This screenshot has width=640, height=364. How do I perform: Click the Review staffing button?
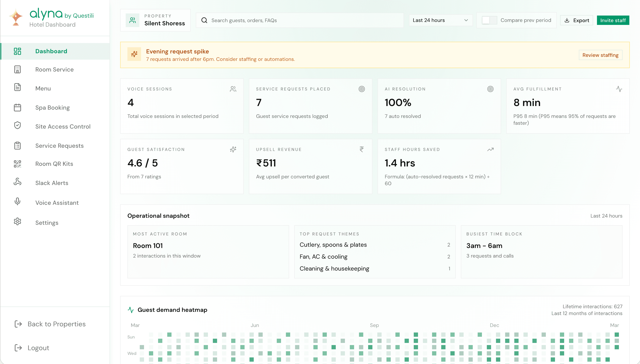[x=600, y=55]
